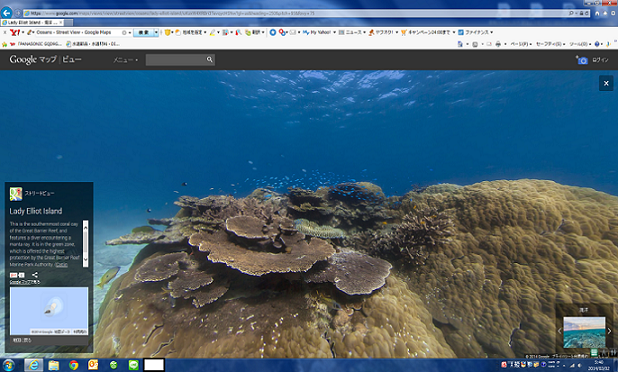Open the ツール(O) command bar menu
The image size is (618, 372).
(579, 44)
